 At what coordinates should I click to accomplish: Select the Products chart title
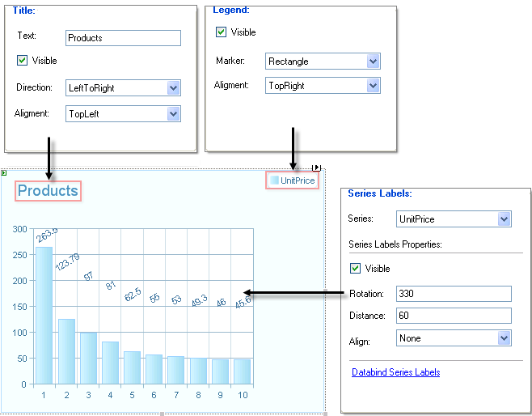click(48, 191)
